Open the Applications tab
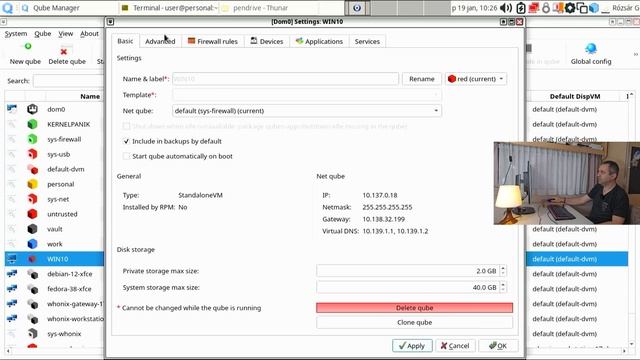Image resolution: width=640 pixels, height=360 pixels. click(x=319, y=41)
